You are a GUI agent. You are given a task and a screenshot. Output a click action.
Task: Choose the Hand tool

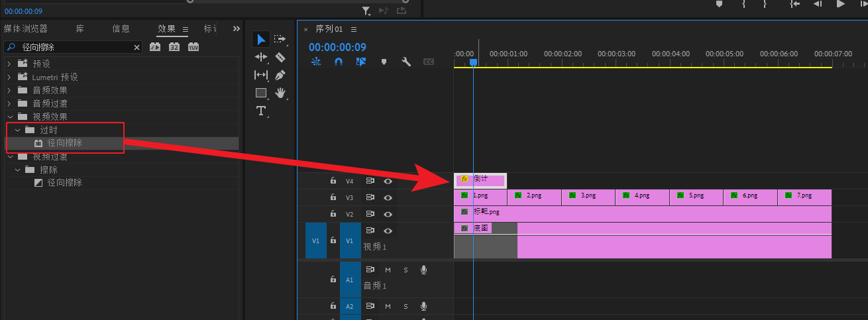tap(280, 93)
